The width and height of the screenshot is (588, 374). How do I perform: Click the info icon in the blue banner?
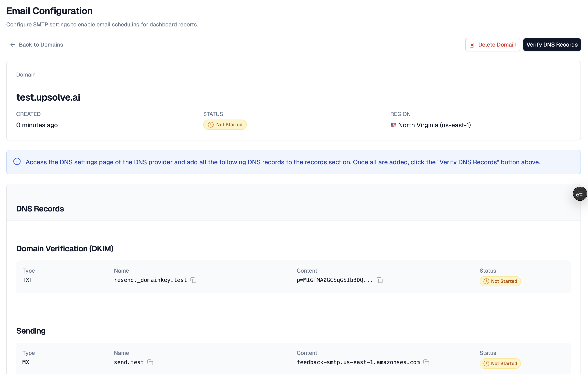point(17,161)
